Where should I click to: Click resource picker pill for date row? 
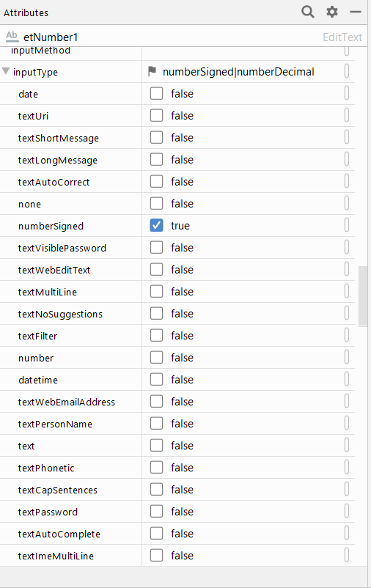pyautogui.click(x=347, y=93)
